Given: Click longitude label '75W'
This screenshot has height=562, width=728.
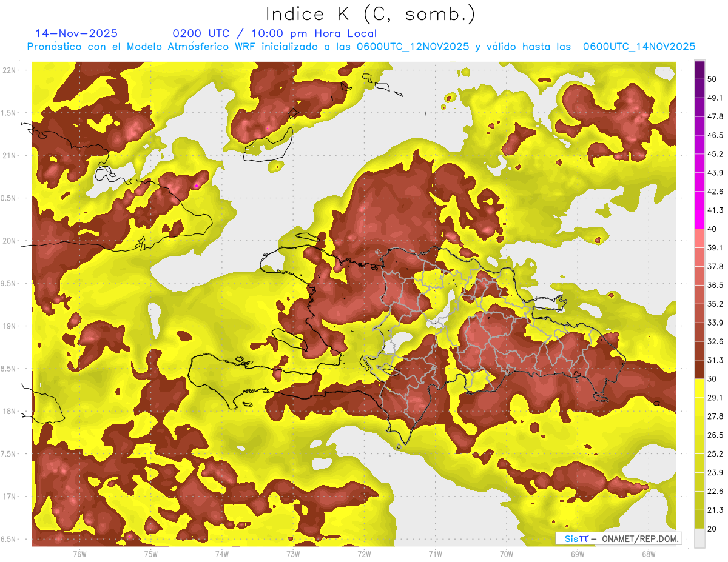Looking at the screenshot, I should (x=150, y=555).
